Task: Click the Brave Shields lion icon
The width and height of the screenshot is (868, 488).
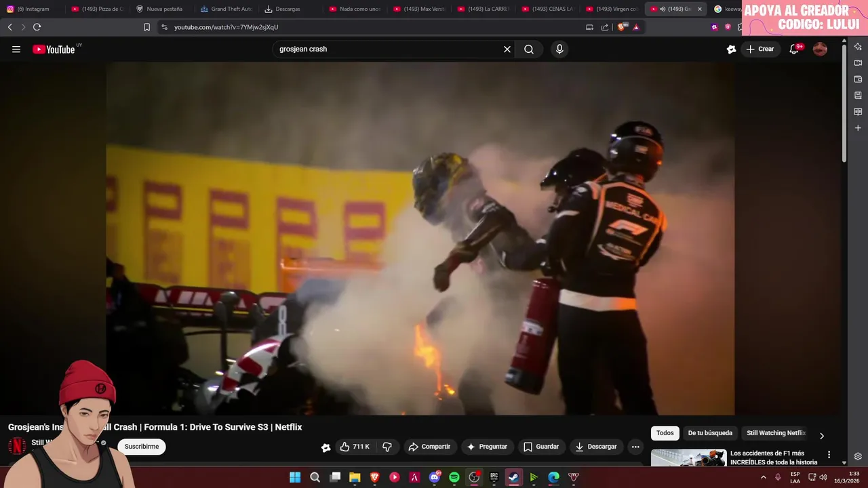Action: tap(622, 27)
